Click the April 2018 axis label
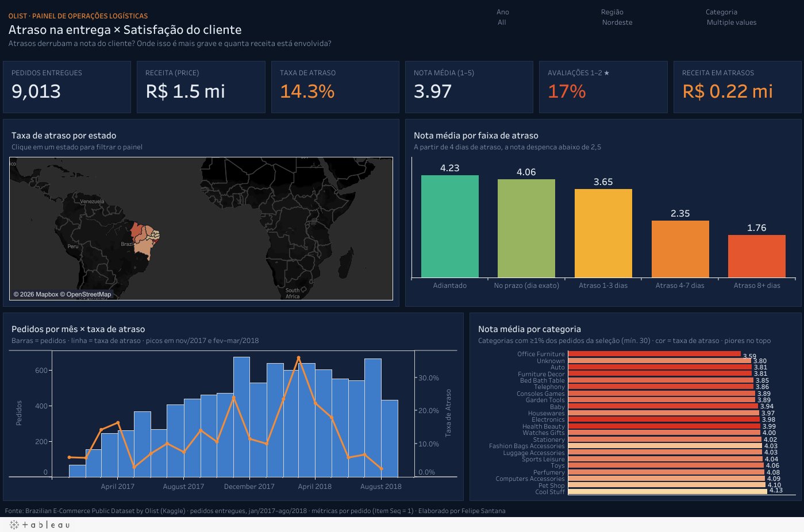 pos(315,487)
